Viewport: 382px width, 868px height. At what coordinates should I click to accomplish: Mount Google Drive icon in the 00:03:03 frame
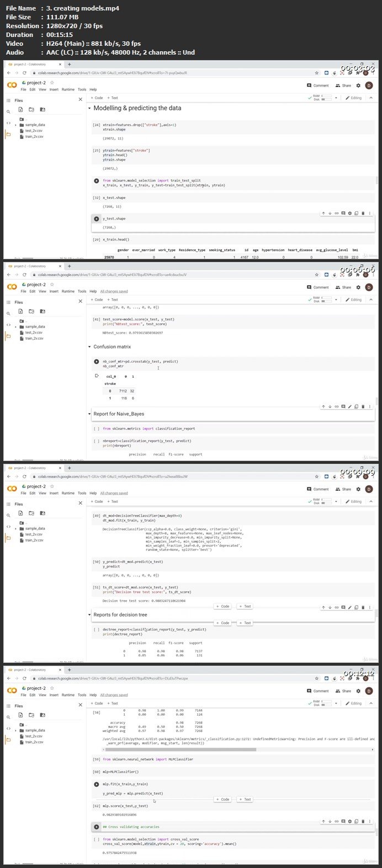tap(43, 110)
